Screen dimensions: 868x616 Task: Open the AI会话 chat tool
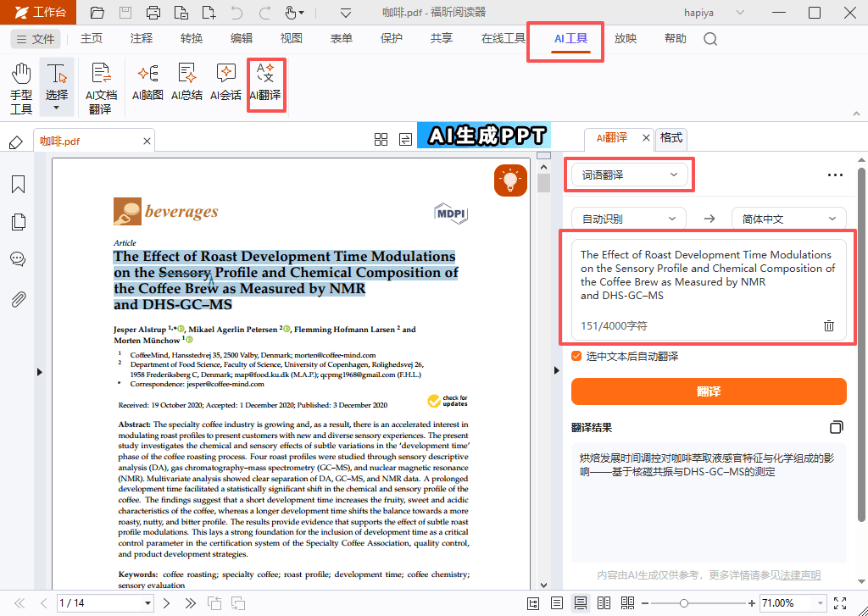pos(225,82)
